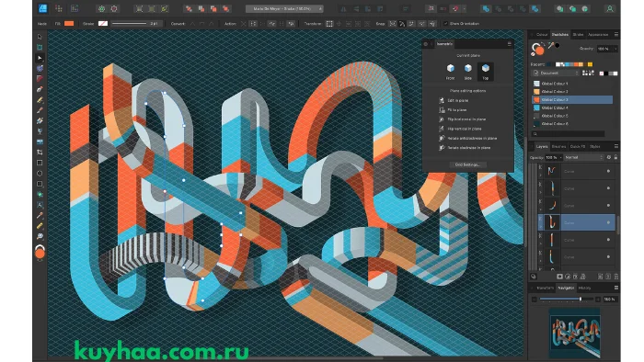Select the Rounded Rectangle tool
Viewport: 644px width, 362px height.
pyautogui.click(x=40, y=184)
